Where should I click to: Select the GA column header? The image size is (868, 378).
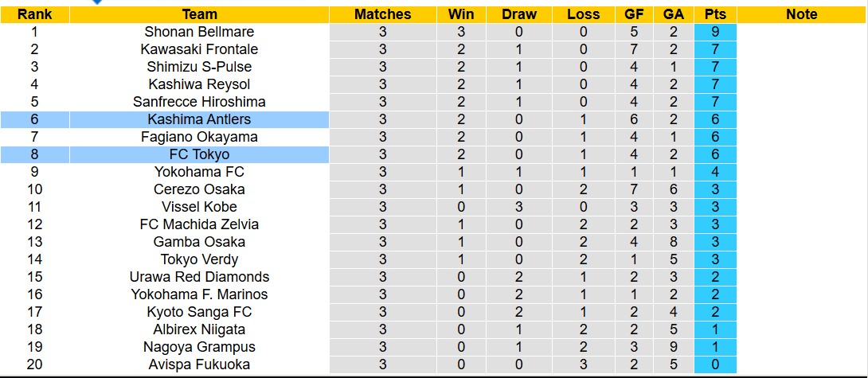point(674,14)
